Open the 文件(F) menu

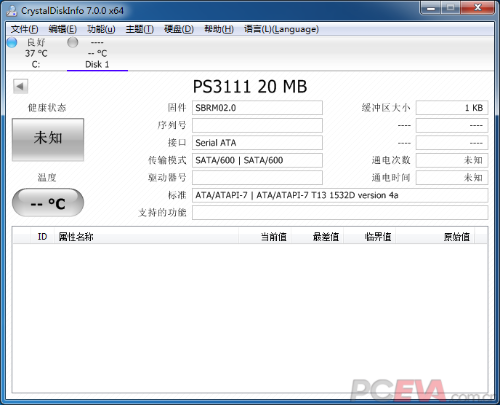pyautogui.click(x=24, y=29)
